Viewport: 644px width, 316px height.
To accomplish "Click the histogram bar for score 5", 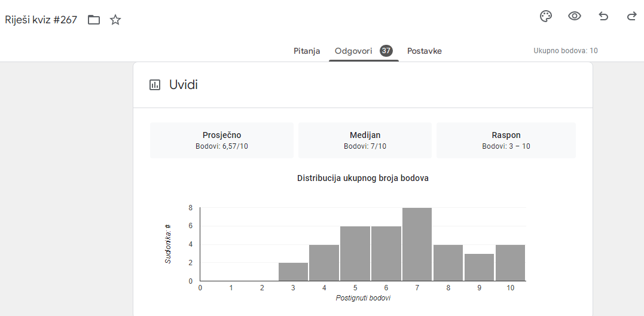I will pos(355,254).
